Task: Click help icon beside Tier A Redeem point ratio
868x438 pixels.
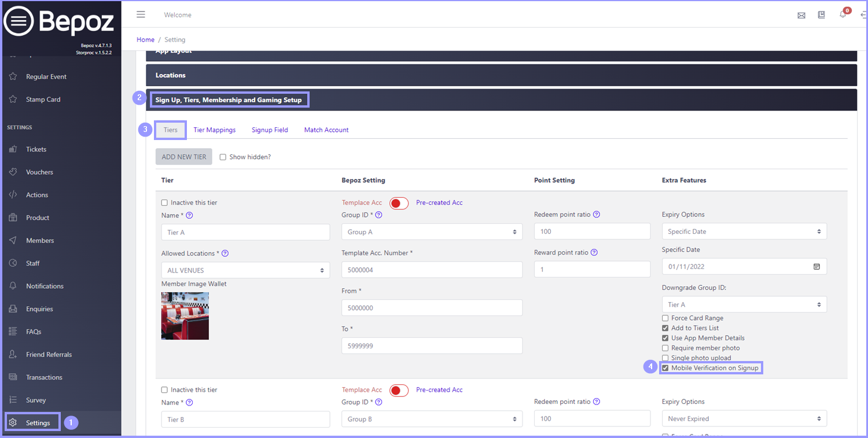Action: 597,214
